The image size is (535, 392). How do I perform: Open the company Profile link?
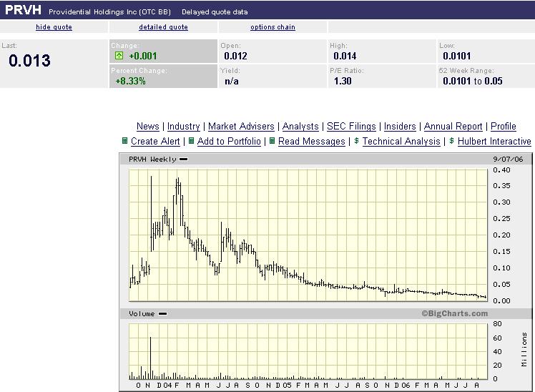pos(504,126)
